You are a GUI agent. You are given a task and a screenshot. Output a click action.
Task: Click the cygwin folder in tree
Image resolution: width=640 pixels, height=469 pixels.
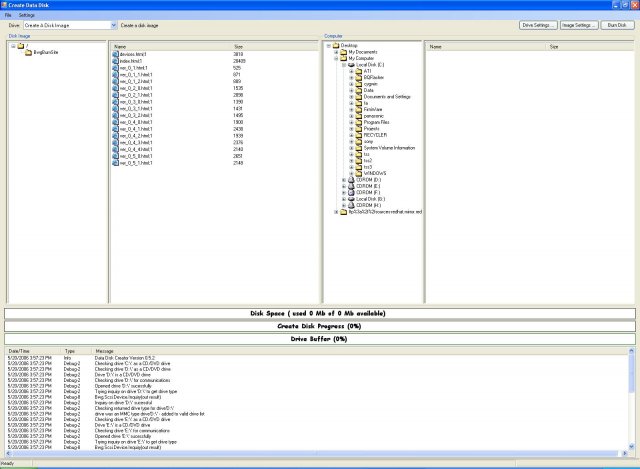[x=369, y=83]
